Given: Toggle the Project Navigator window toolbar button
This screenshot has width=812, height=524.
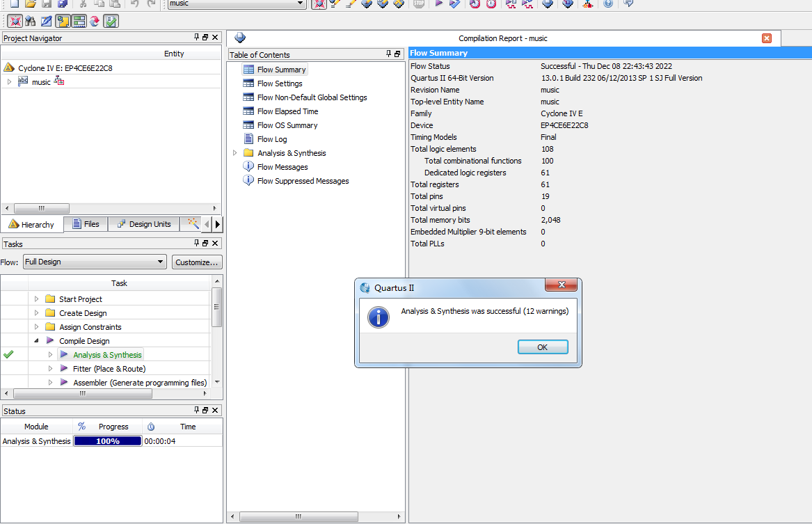Looking at the screenshot, I should (63, 21).
